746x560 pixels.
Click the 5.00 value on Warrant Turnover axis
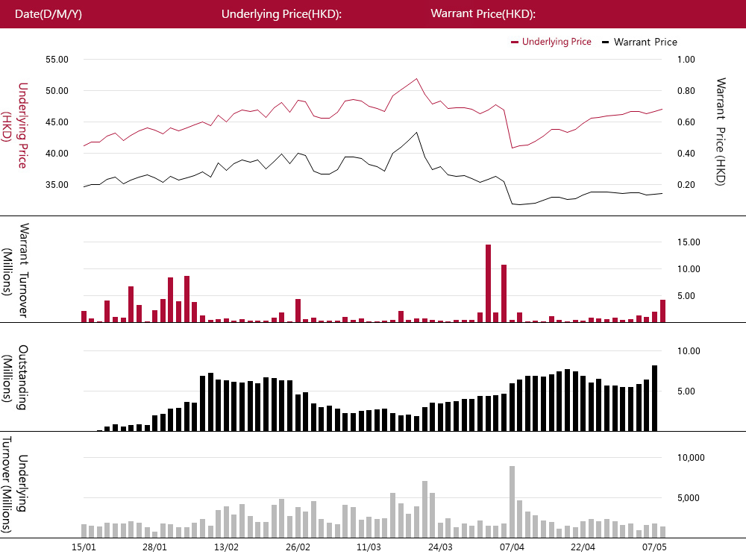pos(686,296)
